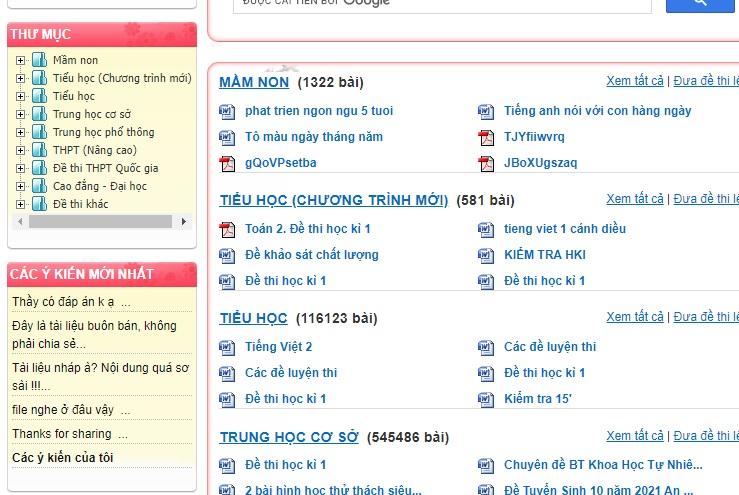Image resolution: width=739 pixels, height=495 pixels.
Task: Open Đề Tuyển Sinh 10 năm 2021 An ... document
Action: click(599, 490)
